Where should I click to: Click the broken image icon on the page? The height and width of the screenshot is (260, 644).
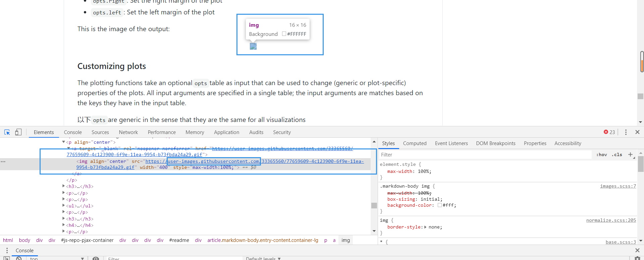[253, 46]
